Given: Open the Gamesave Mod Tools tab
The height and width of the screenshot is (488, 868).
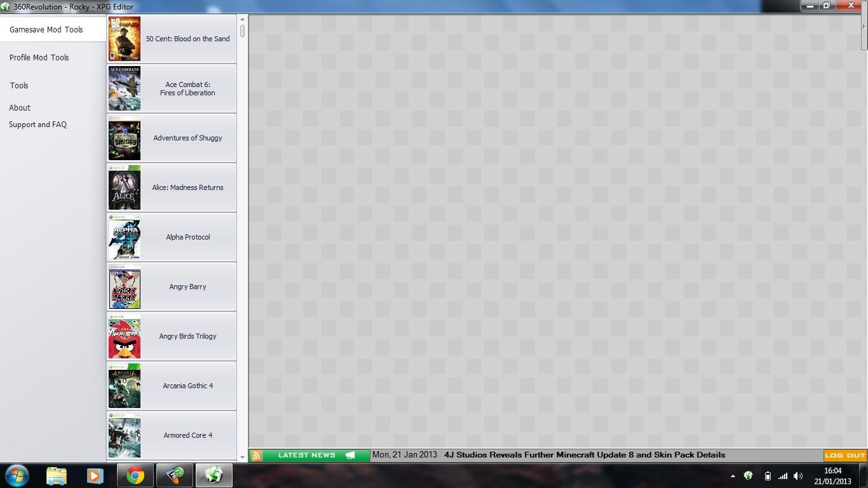Looking at the screenshot, I should pos(46,30).
